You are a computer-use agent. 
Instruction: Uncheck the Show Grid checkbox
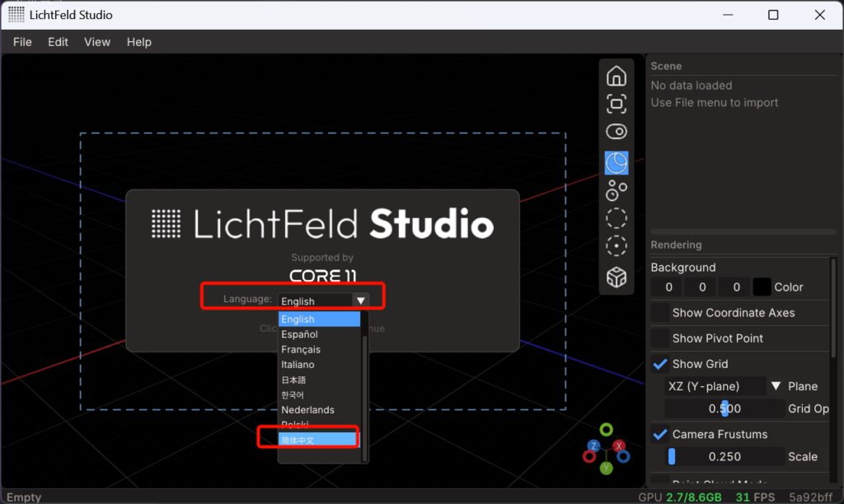[660, 364]
